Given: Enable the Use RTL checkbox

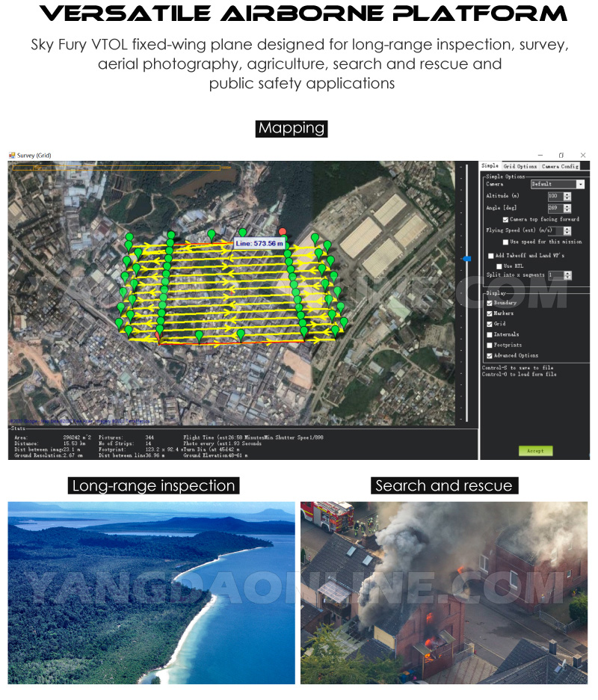Looking at the screenshot, I should [x=498, y=265].
